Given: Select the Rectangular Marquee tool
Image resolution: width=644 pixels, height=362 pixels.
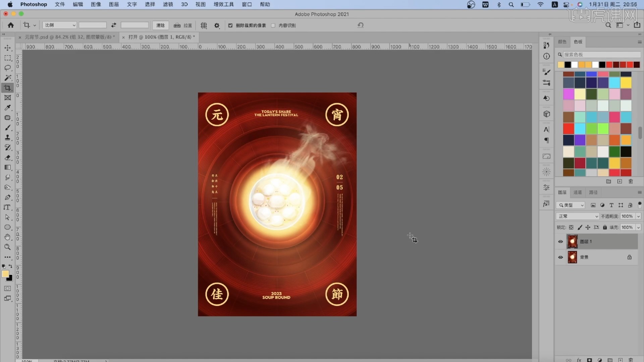Looking at the screenshot, I should point(7,58).
